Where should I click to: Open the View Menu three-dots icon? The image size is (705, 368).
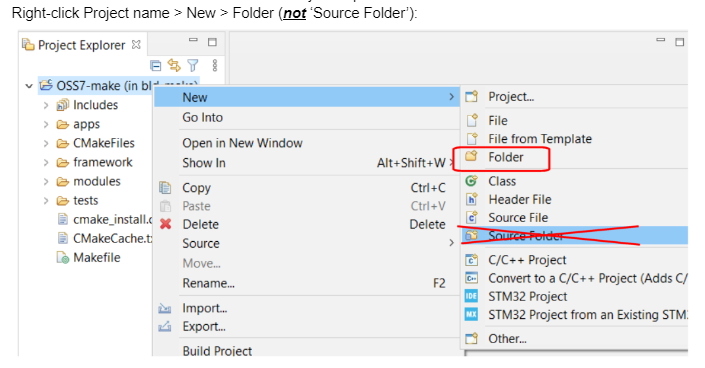coord(215,66)
